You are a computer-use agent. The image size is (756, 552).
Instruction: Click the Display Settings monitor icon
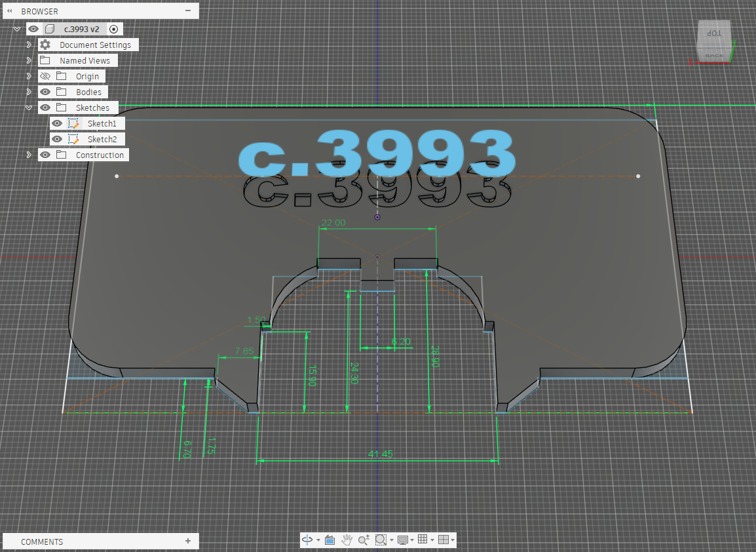click(x=403, y=540)
